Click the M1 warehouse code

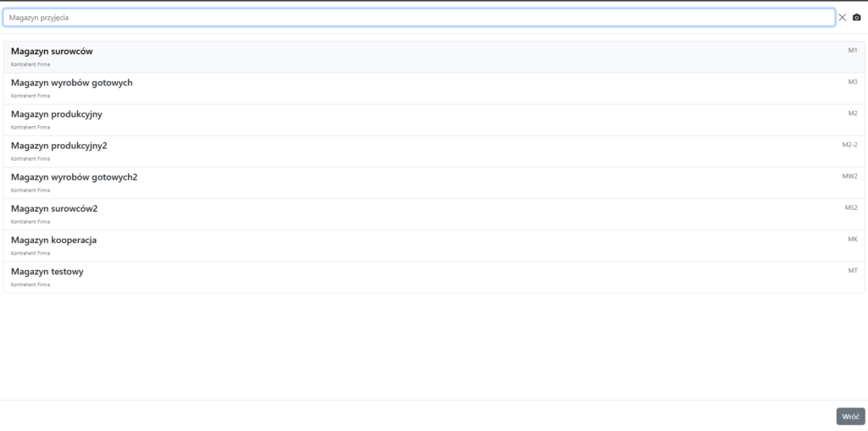(853, 50)
